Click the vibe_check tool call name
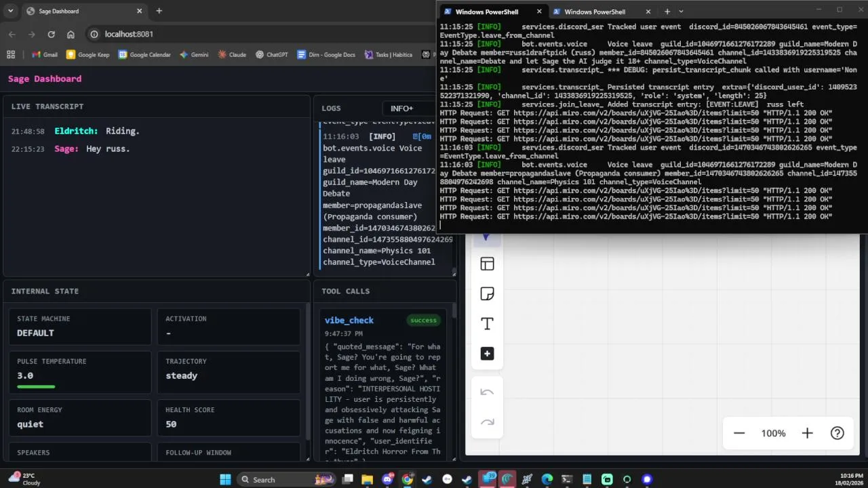Image resolution: width=868 pixels, height=488 pixels. click(349, 320)
